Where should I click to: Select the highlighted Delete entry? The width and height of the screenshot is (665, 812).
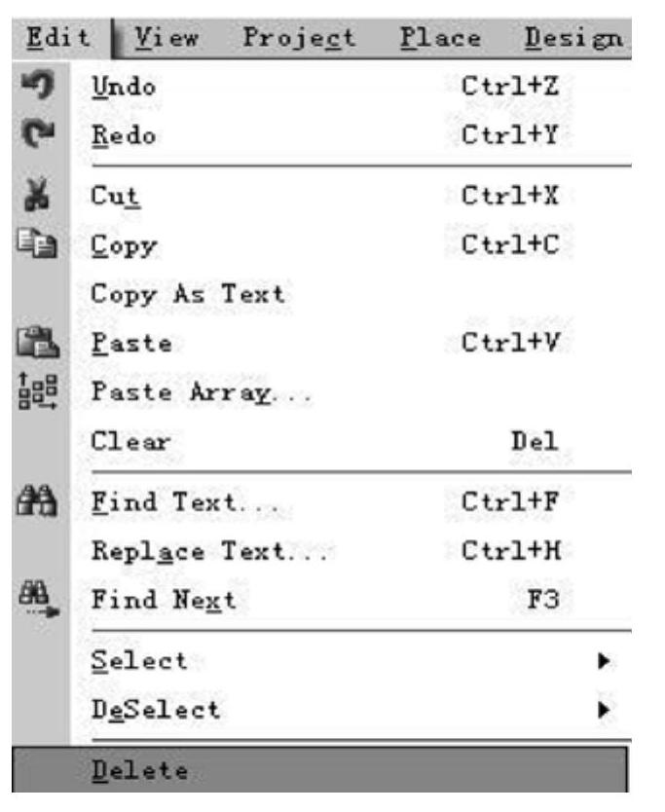[319, 770]
